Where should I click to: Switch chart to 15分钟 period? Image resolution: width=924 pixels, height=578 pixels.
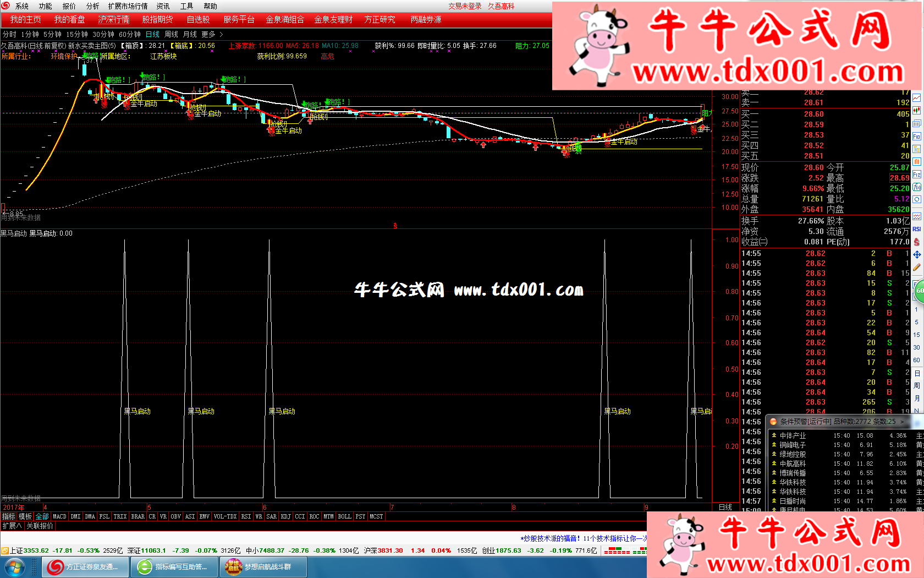click(77, 34)
